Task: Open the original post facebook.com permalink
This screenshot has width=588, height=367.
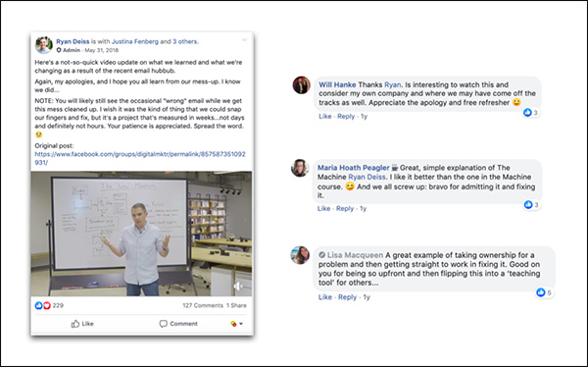Action: 140,158
